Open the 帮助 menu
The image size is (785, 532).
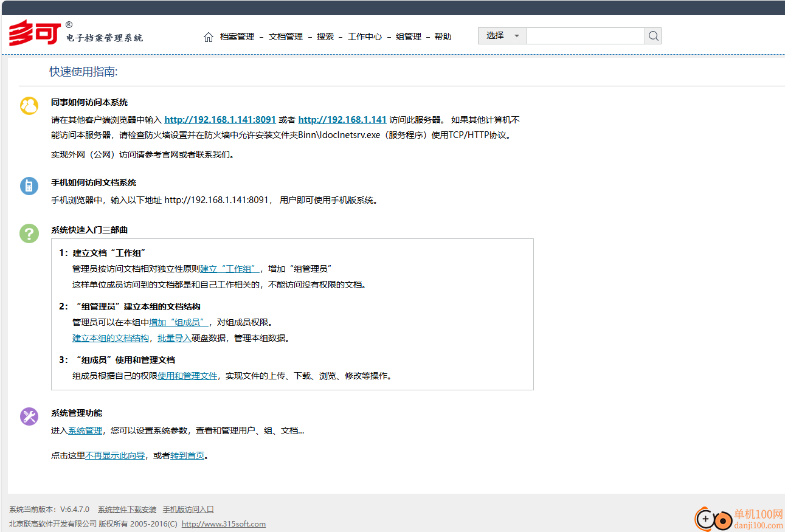pos(443,36)
